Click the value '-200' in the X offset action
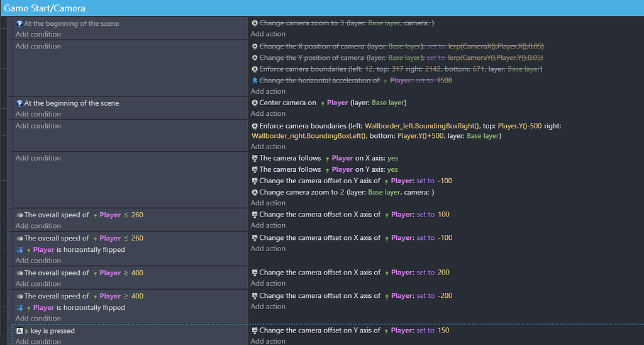644x345 pixels. click(x=445, y=296)
